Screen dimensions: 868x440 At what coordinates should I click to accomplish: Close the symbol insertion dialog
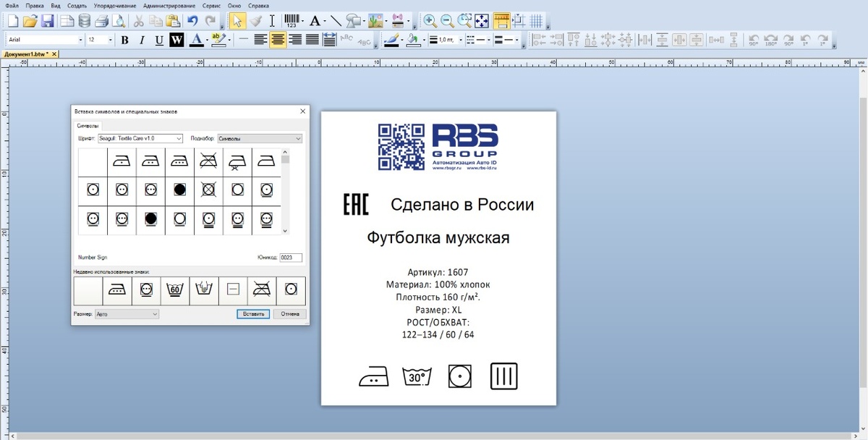coord(302,111)
